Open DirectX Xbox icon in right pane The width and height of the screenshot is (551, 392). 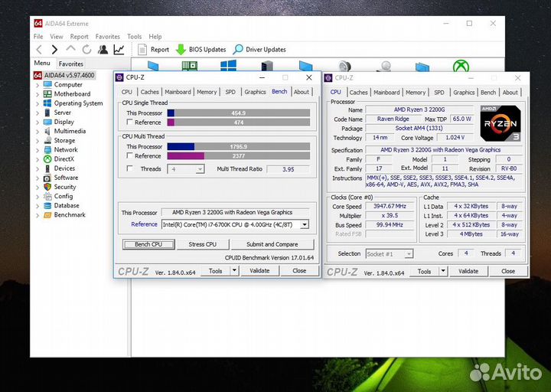click(461, 65)
